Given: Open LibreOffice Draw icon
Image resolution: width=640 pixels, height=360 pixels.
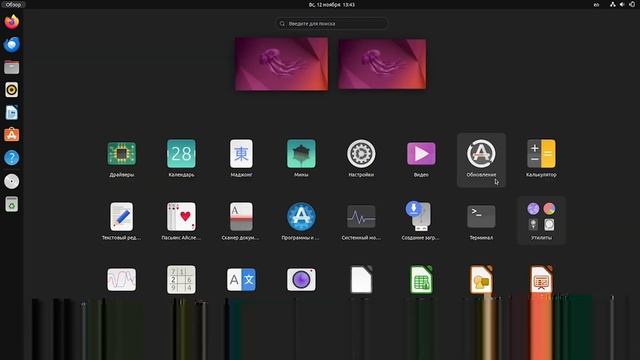Looking at the screenshot, I should click(481, 280).
